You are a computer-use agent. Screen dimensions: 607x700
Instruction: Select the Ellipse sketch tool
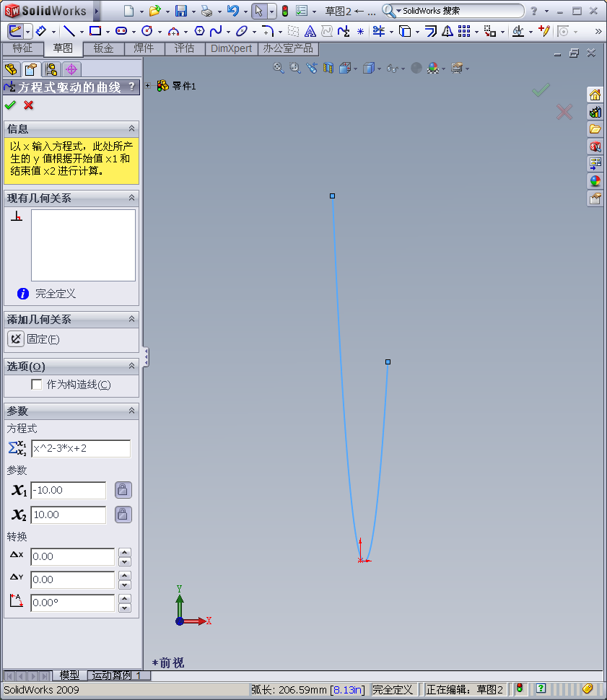click(242, 31)
